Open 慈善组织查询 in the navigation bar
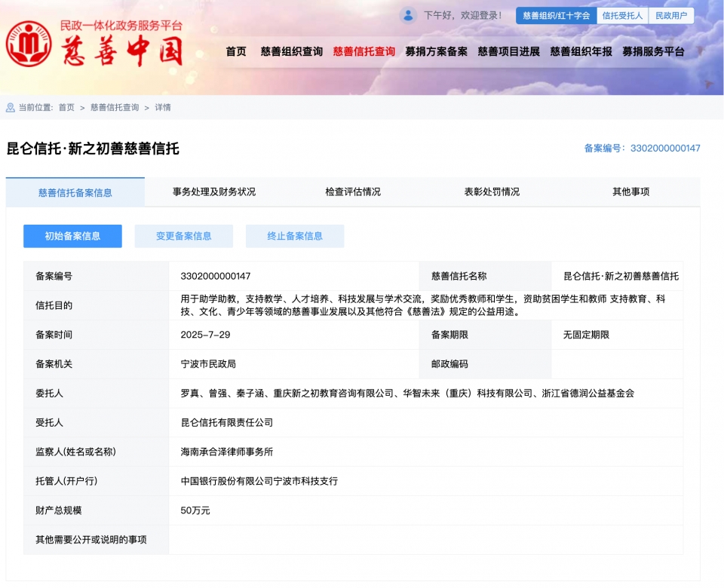 (x=291, y=51)
